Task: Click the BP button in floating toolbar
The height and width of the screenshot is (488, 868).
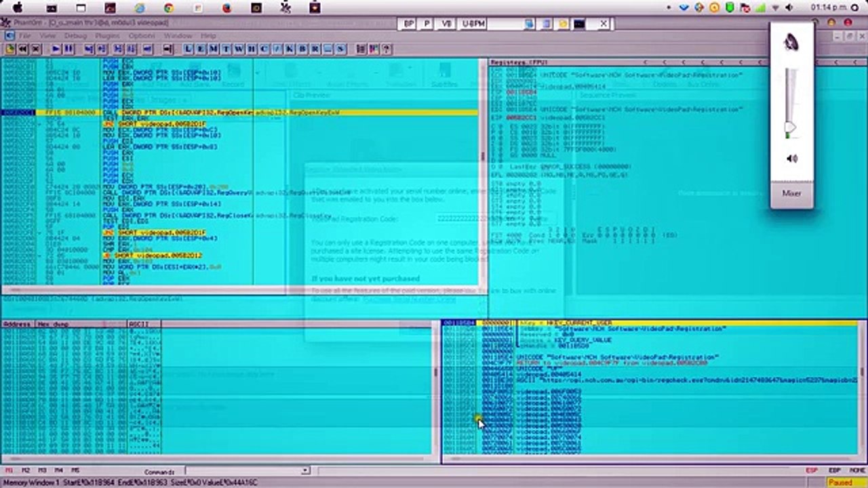Action: pos(408,24)
